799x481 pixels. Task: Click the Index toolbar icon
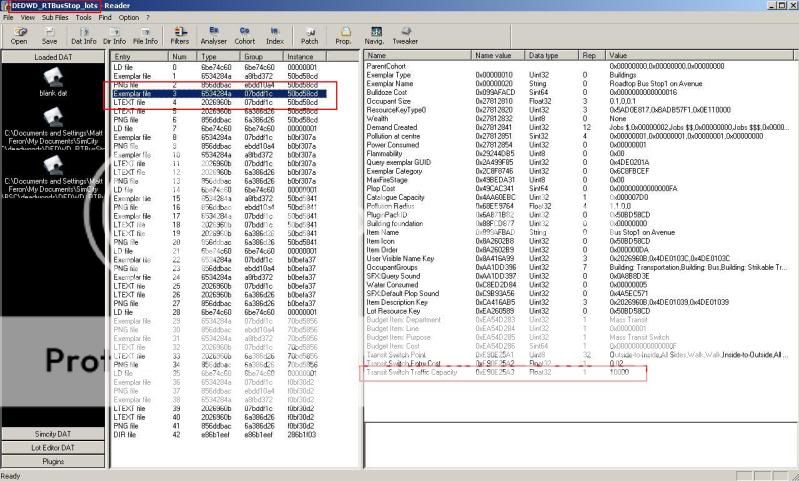coord(274,34)
